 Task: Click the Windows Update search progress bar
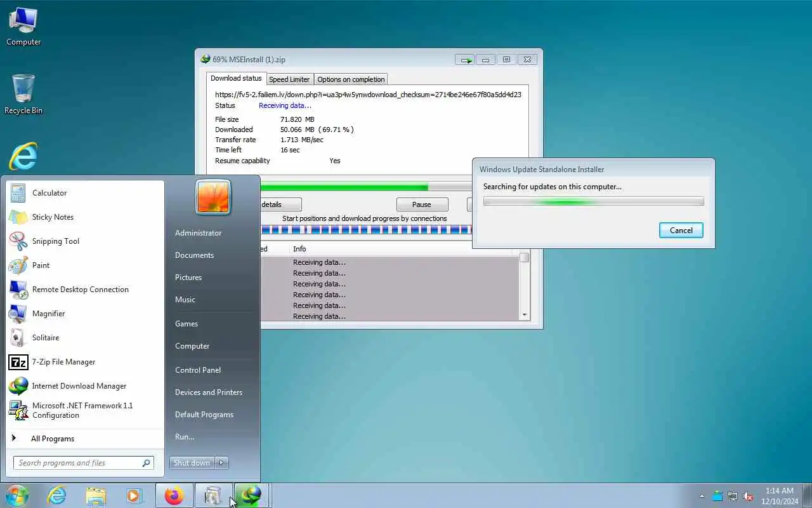click(593, 202)
